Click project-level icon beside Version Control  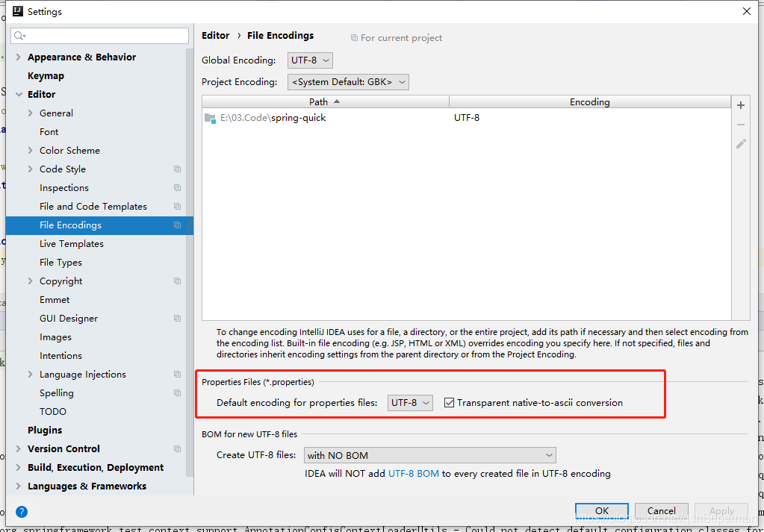pos(177,448)
